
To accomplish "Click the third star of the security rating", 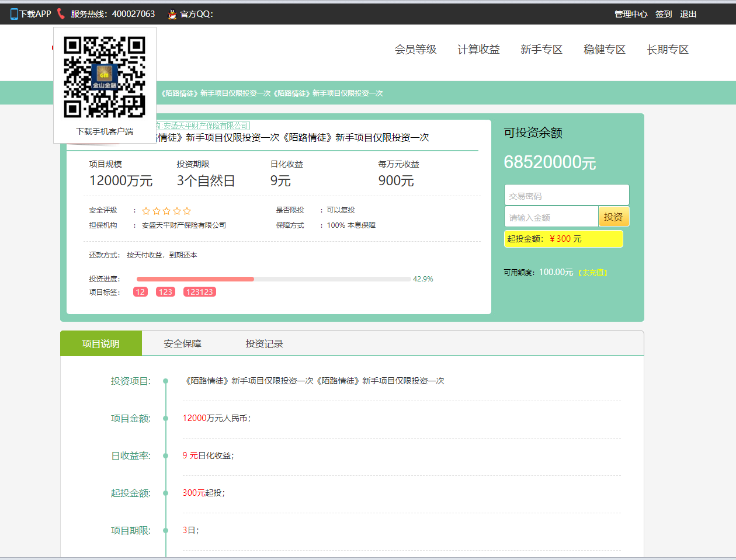I will coord(167,211).
